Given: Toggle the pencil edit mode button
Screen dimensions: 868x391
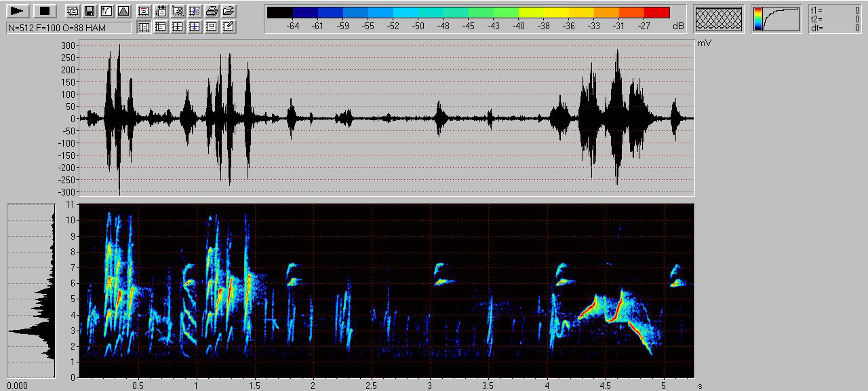Looking at the screenshot, I should (229, 26).
